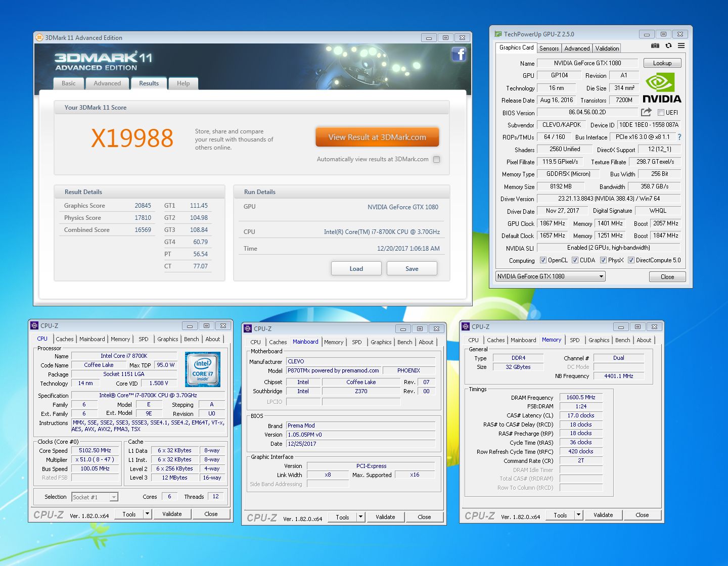Switch to the Basic tab in 3DMark
Image resolution: width=728 pixels, height=566 pixels.
click(x=69, y=83)
